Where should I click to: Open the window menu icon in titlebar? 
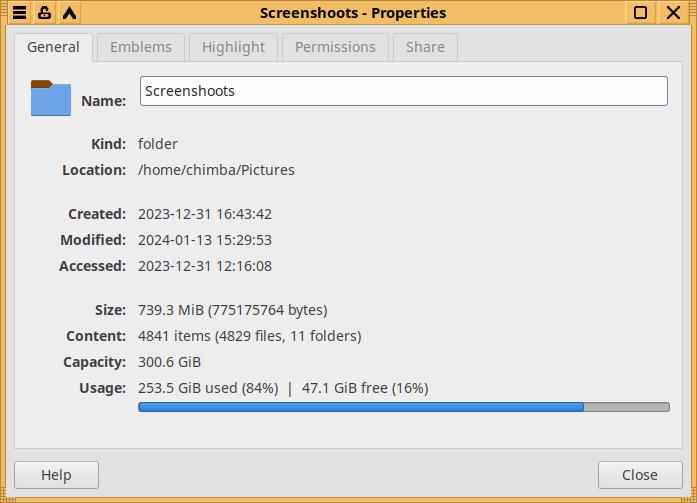point(19,13)
